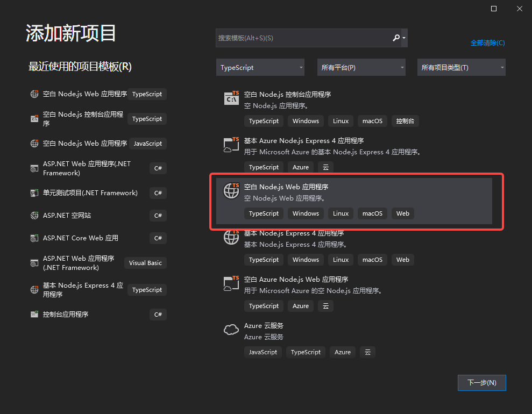
Task: Select the Azure 云服务 template title
Action: coord(264,326)
